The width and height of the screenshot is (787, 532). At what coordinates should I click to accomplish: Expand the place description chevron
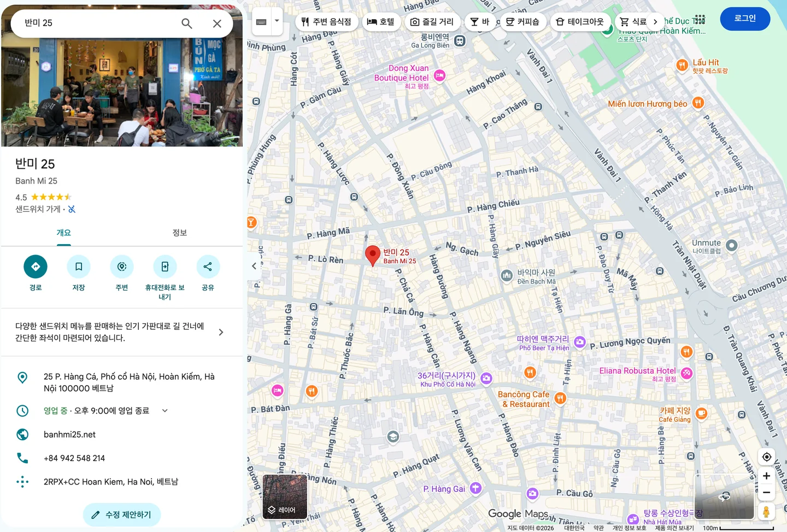[x=221, y=332]
